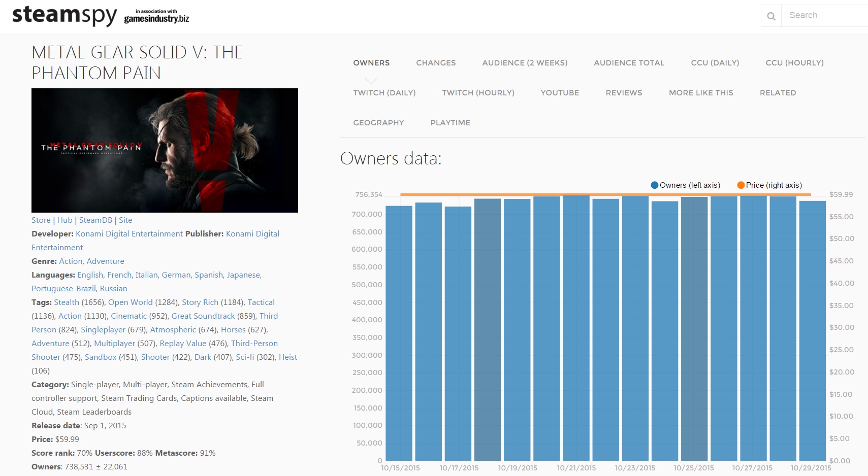Open the Konami Digital Entertainment developer link
This screenshot has width=868, height=476.
[x=129, y=234]
